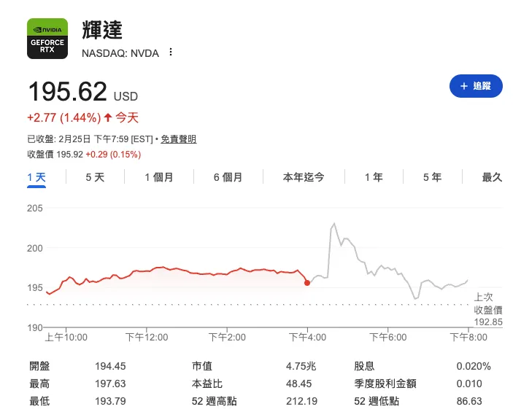Click the 最低 value 193.79
The image size is (513, 420).
pos(110,401)
